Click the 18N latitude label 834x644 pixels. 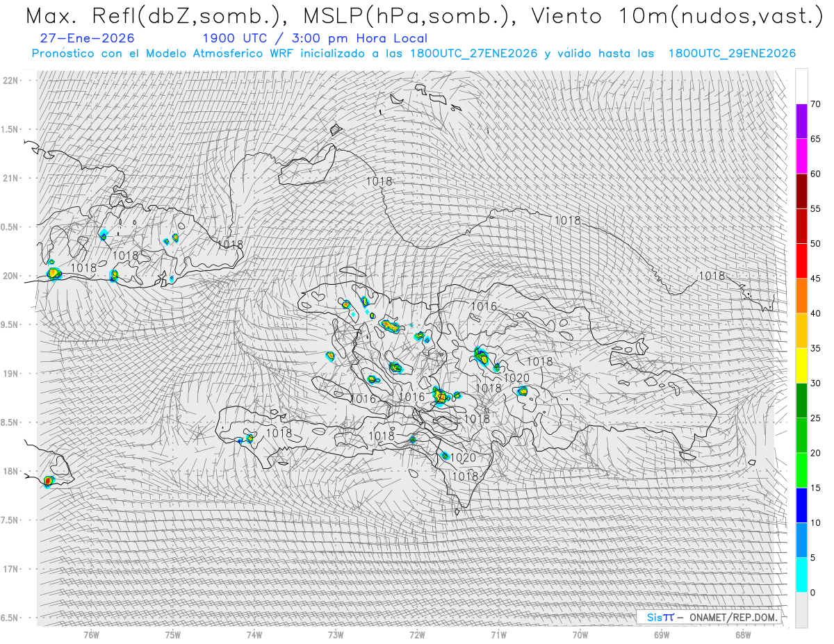[x=10, y=471]
